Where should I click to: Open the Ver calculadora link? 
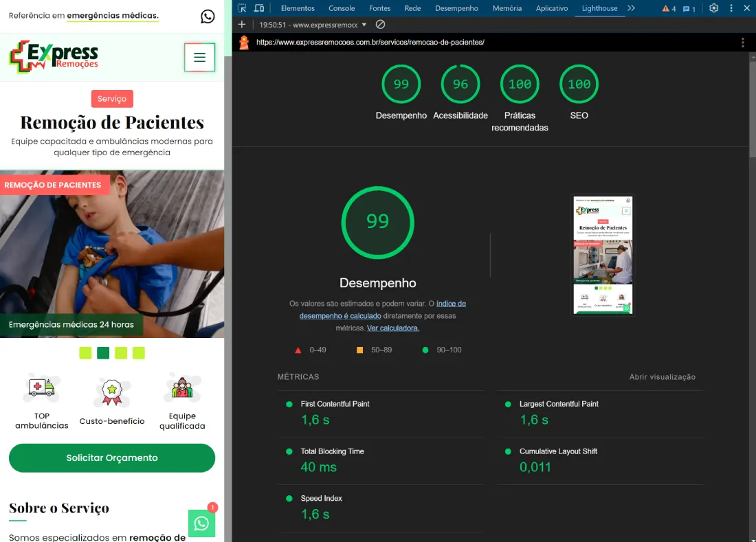[392, 328]
